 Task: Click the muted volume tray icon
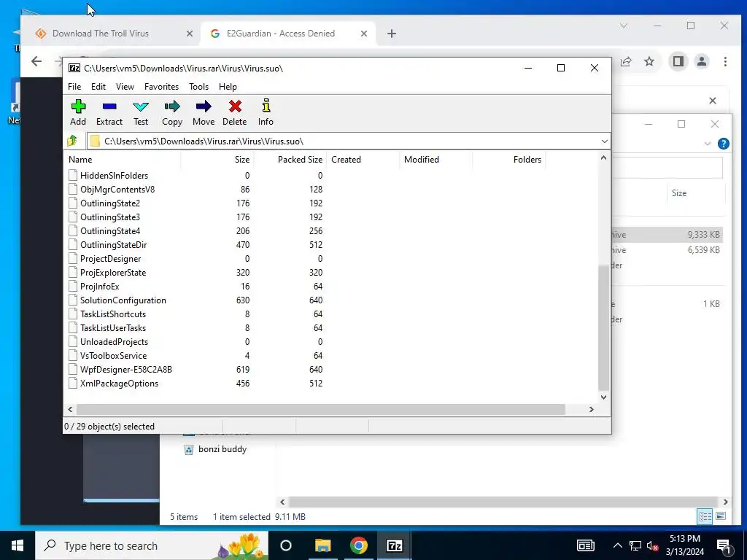[652, 545]
